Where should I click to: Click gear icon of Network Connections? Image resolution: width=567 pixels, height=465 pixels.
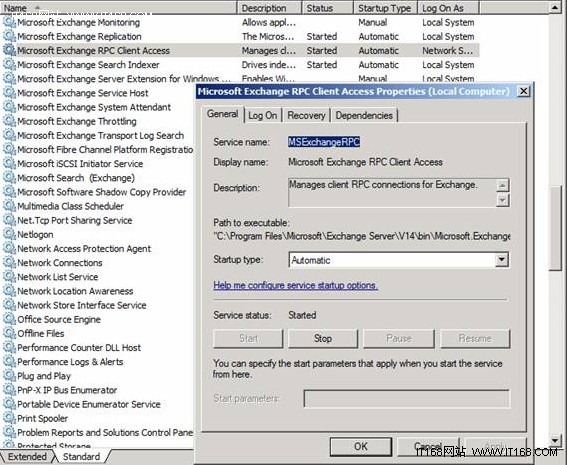(x=9, y=263)
